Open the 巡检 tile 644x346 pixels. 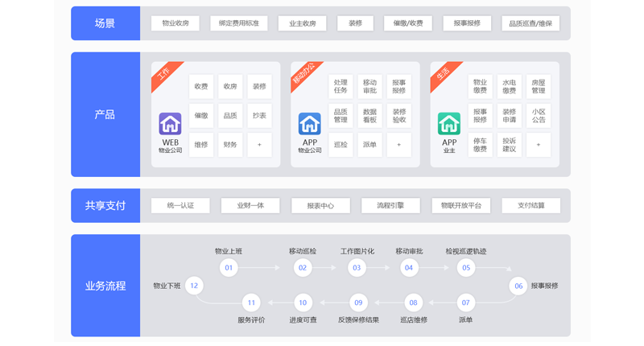[x=341, y=145]
